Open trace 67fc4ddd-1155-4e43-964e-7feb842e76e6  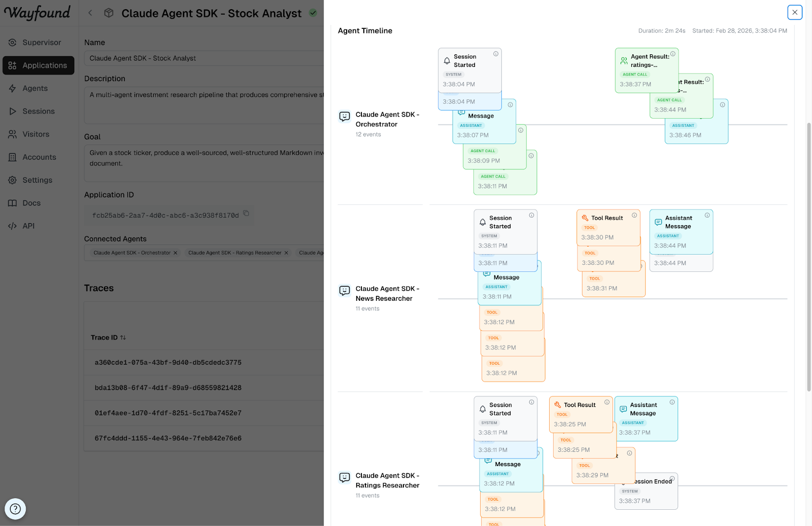168,438
